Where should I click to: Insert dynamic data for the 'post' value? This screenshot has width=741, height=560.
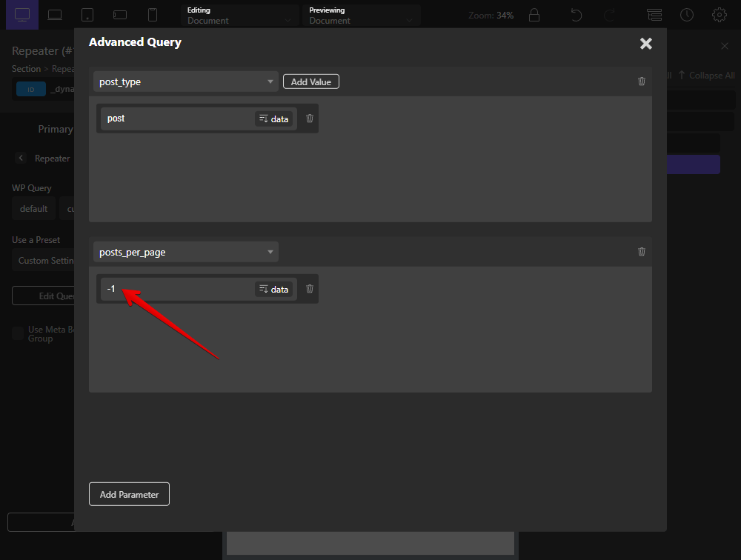(273, 119)
